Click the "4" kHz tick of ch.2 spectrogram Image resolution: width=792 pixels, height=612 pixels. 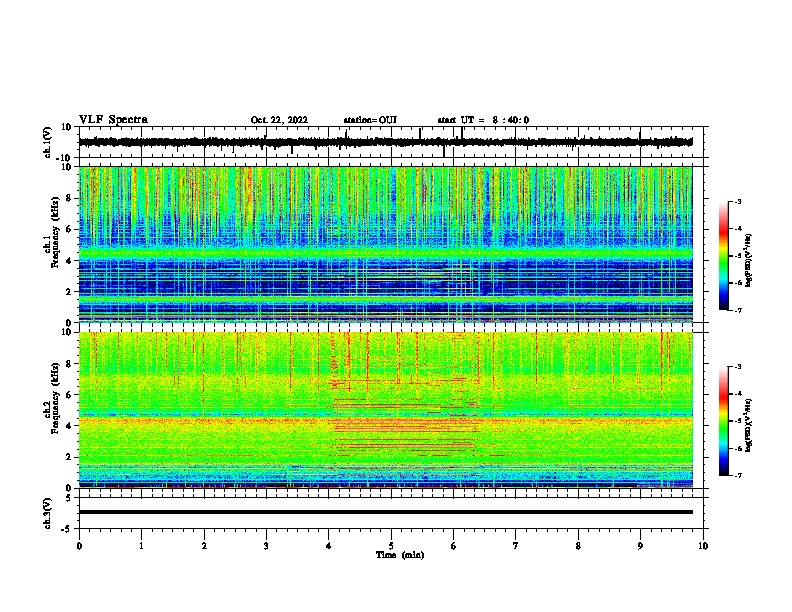click(69, 426)
